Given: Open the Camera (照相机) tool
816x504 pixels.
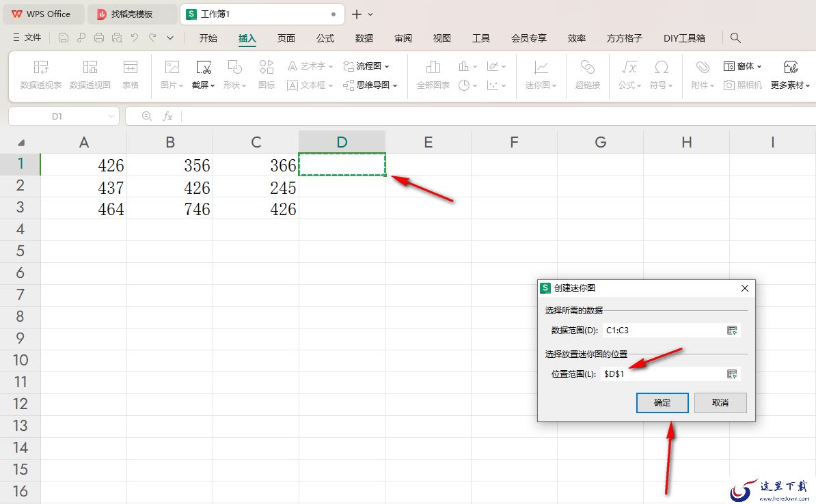Looking at the screenshot, I should (743, 85).
